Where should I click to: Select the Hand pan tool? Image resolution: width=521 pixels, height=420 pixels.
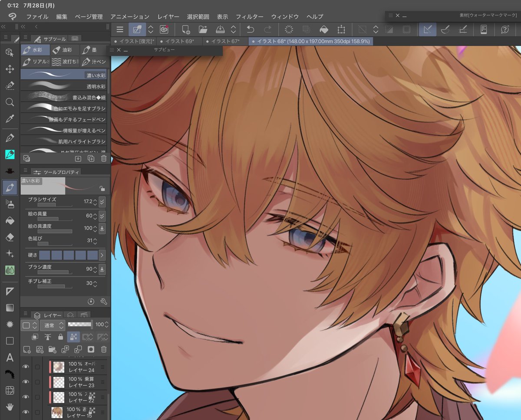(10, 407)
